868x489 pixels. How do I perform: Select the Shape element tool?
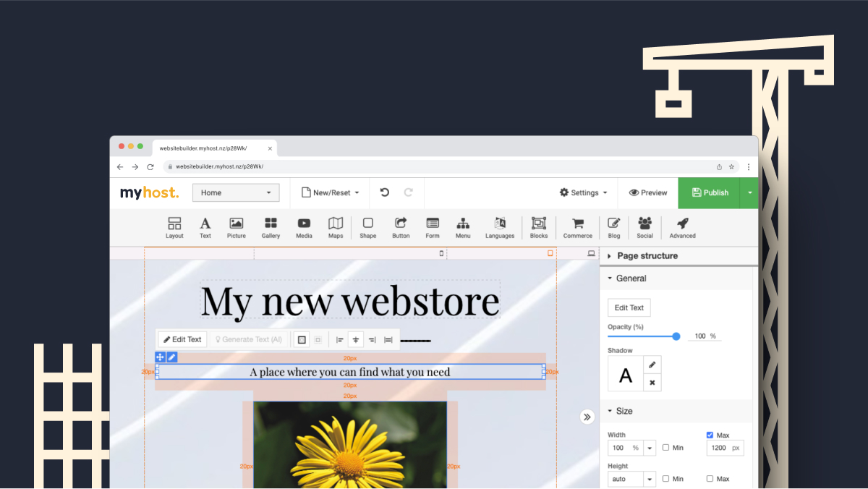point(367,227)
